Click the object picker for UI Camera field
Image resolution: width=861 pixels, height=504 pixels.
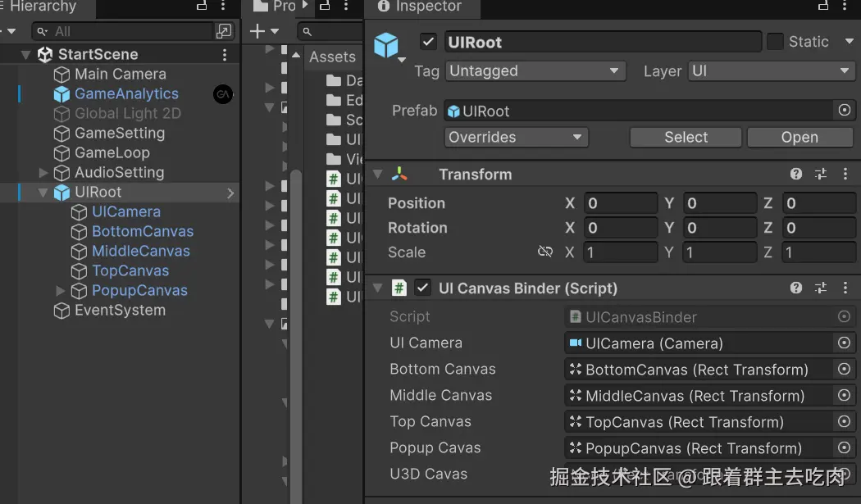[844, 343]
